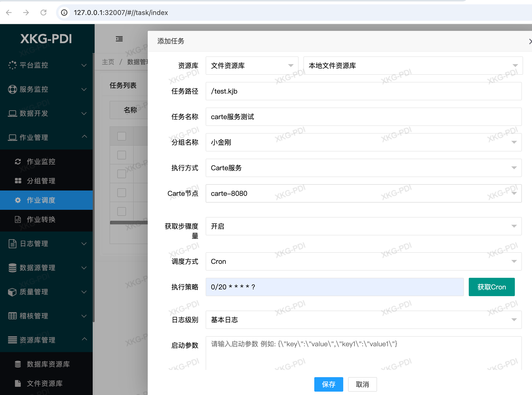The image size is (532, 395).
Task: Click the 获取Cron button
Action: coord(491,287)
